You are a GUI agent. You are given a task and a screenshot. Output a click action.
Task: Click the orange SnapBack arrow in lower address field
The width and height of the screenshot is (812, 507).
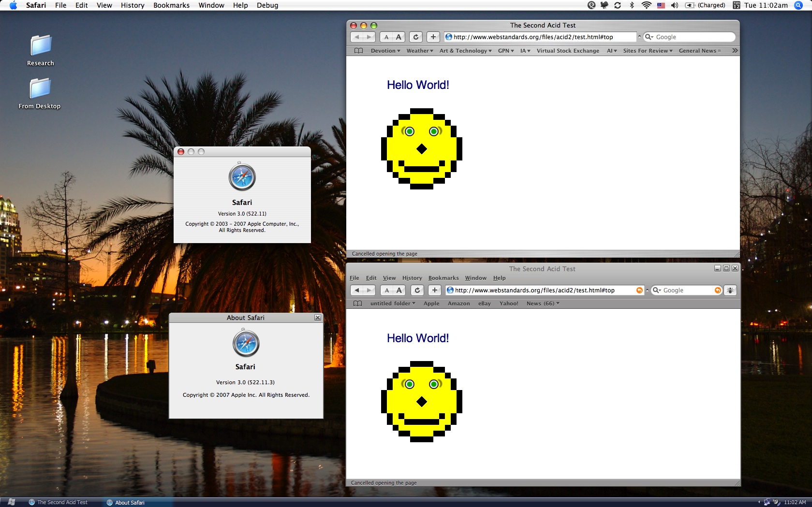(x=639, y=290)
